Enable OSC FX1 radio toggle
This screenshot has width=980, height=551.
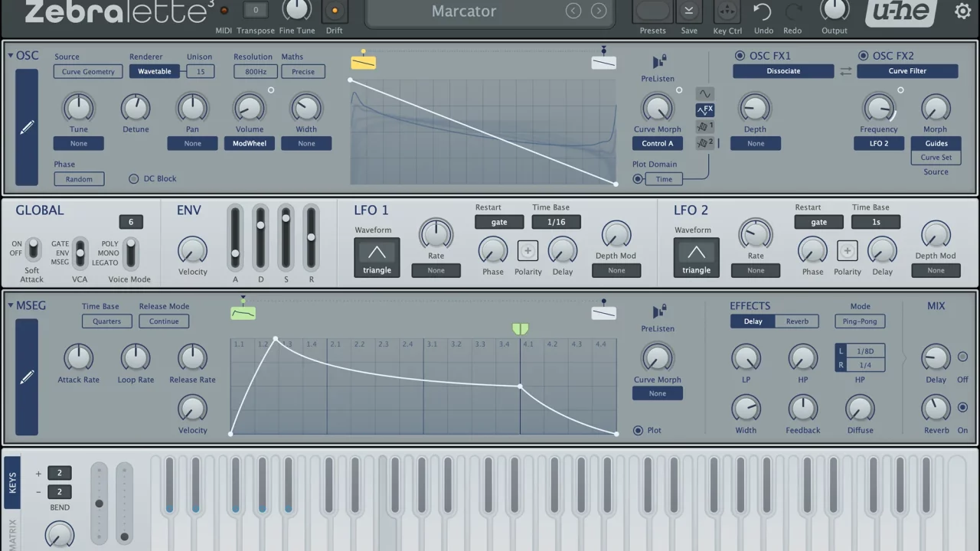click(740, 56)
